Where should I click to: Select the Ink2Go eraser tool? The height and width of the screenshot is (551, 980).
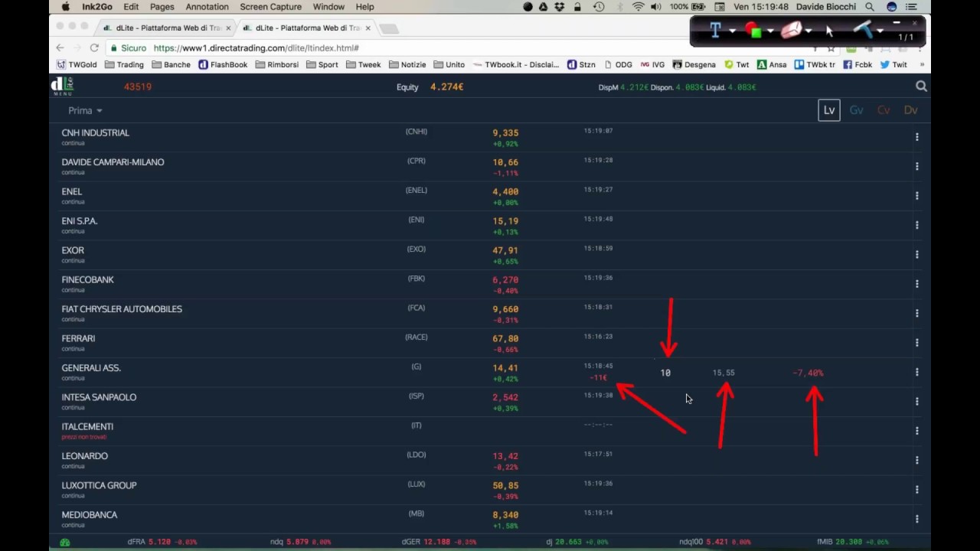(791, 31)
